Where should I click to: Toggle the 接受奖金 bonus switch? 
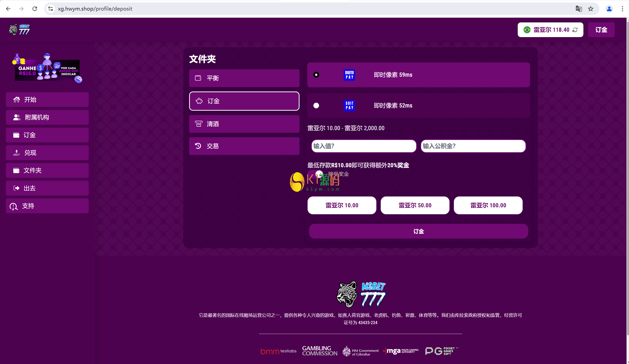point(315,174)
